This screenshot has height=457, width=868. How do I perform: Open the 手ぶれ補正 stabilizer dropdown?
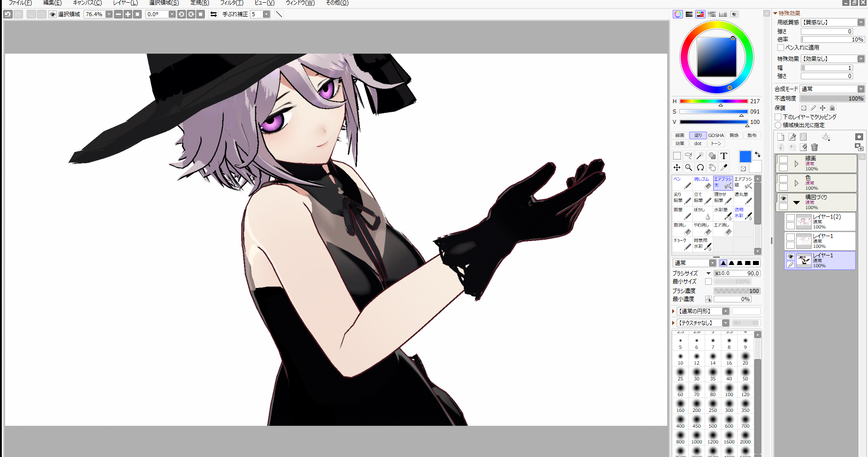(x=267, y=14)
